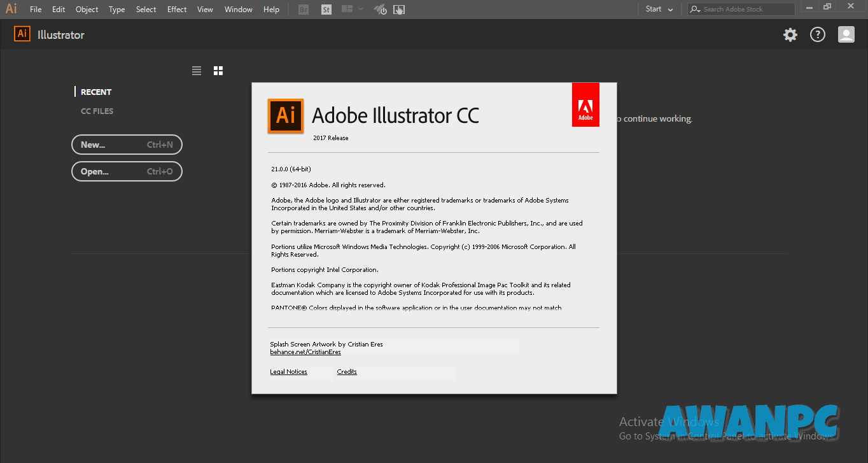Toggle the GPU Performance rocket icon
The image size is (868, 463).
[x=381, y=10]
